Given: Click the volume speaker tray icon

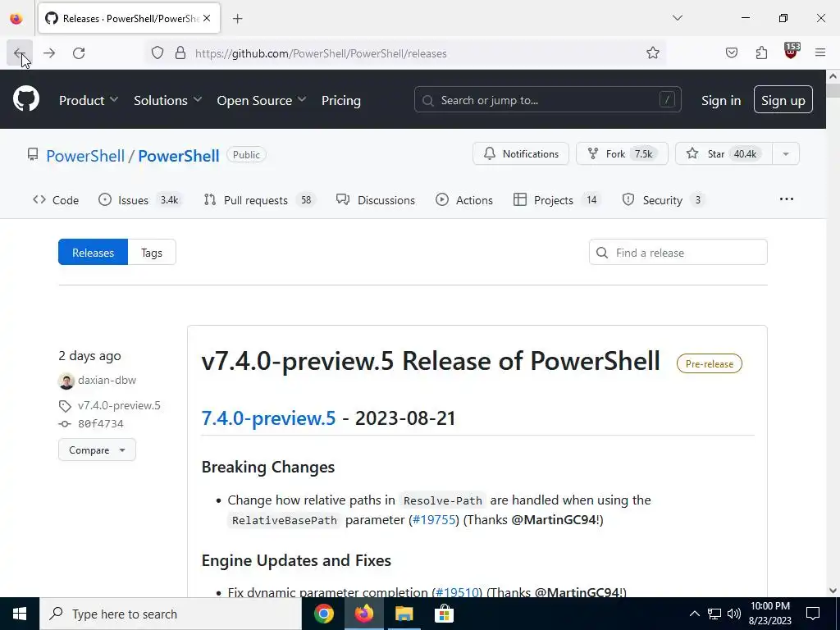Looking at the screenshot, I should pos(734,614).
